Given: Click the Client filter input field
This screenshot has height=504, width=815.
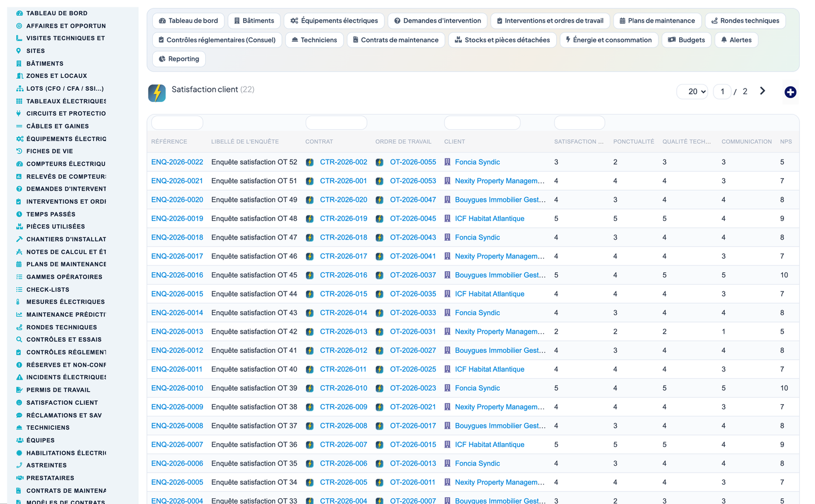Looking at the screenshot, I should [x=482, y=122].
